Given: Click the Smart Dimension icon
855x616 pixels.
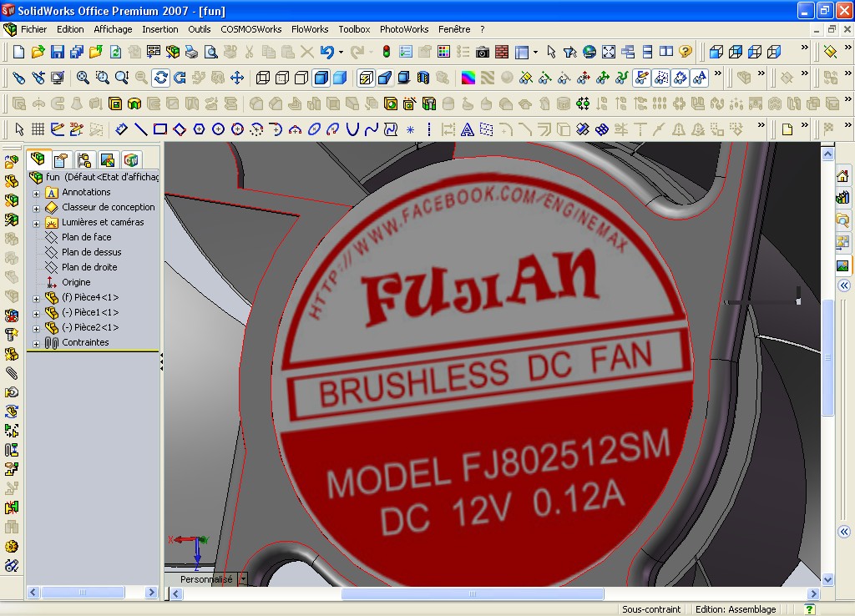Looking at the screenshot, I should [x=121, y=129].
